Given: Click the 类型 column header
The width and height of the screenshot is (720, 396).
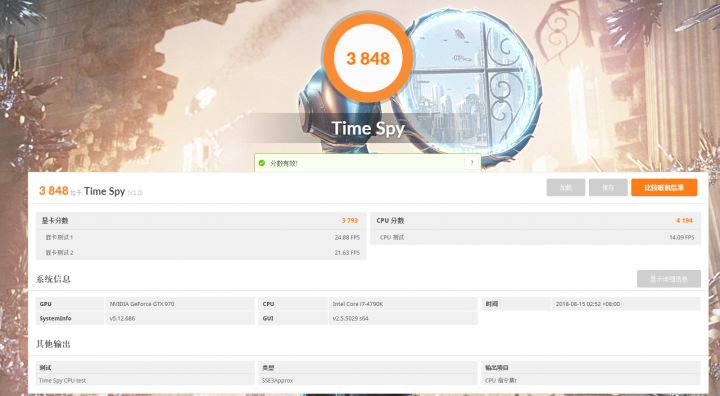Looking at the screenshot, I should click(x=268, y=368).
